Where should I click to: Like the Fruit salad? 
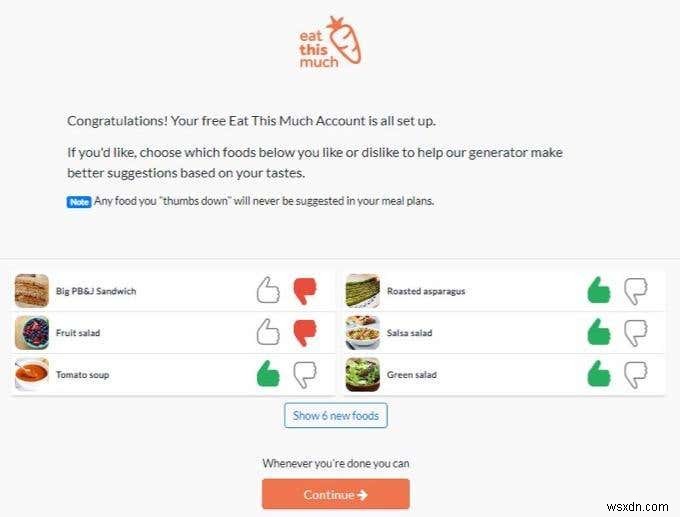267,332
